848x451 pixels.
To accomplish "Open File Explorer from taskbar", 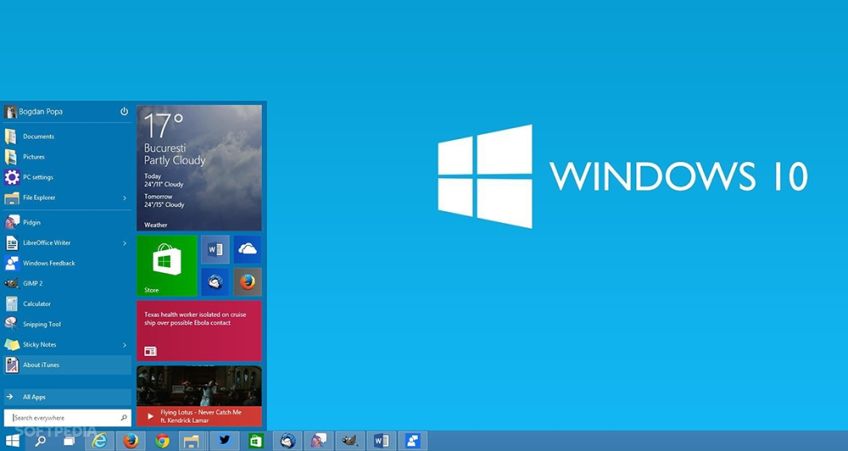I will (192, 441).
